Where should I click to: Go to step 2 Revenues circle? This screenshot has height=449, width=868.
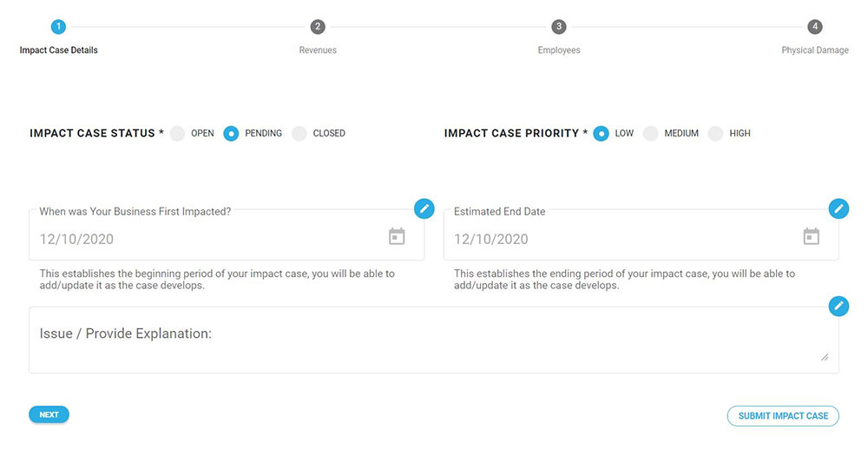pos(318,27)
